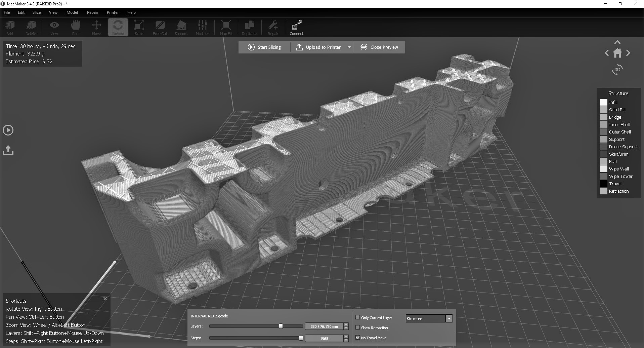Click the Layers slider handle

coord(281,326)
